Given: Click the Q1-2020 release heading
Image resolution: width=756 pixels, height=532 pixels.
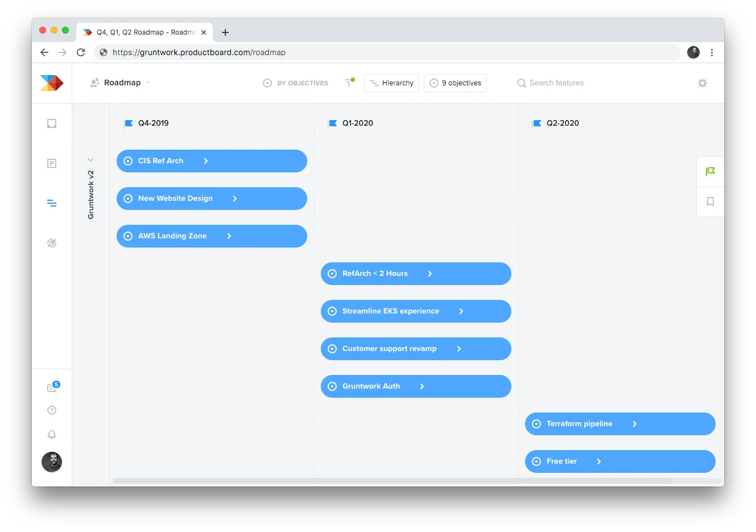Looking at the screenshot, I should click(x=358, y=123).
